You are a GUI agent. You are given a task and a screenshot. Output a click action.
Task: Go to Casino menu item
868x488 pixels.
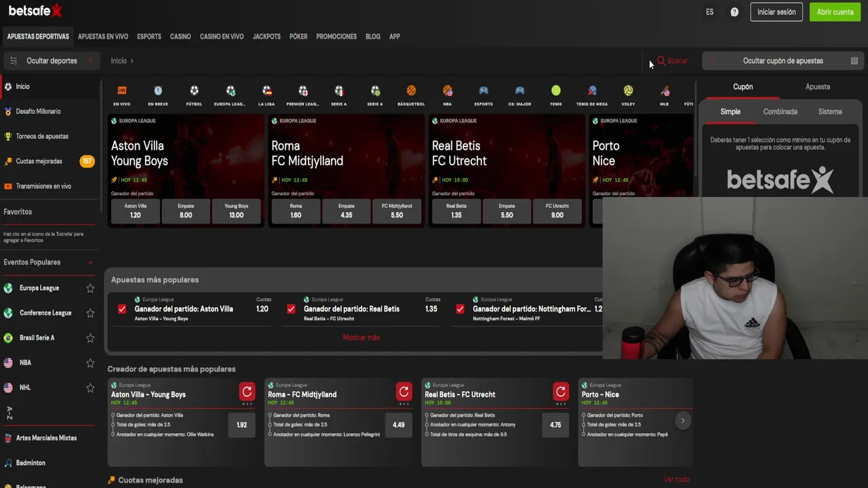coord(180,37)
